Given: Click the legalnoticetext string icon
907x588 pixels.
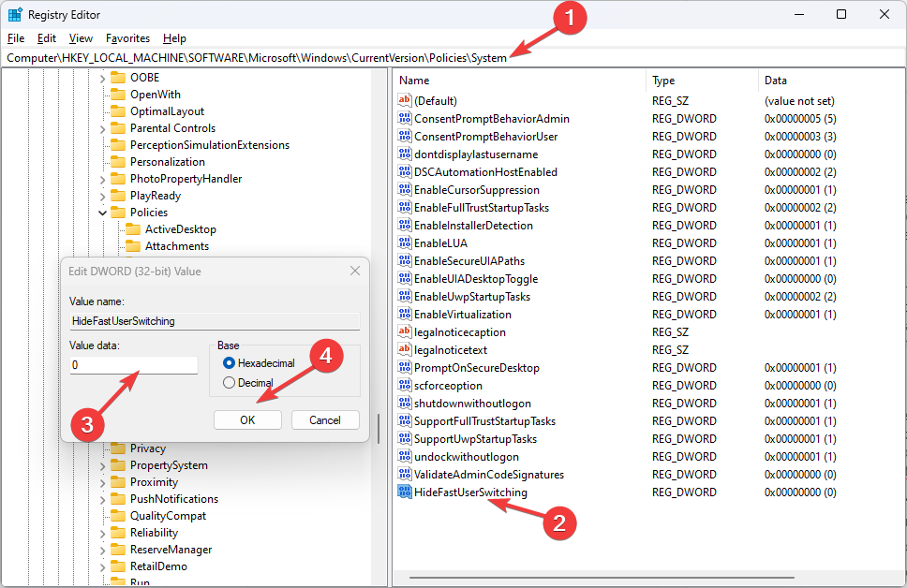Looking at the screenshot, I should click(x=405, y=350).
